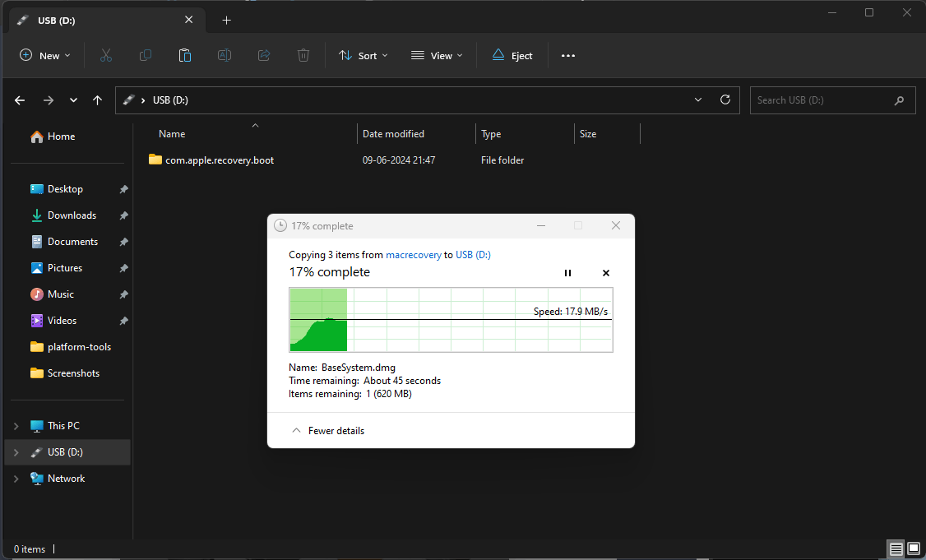Image resolution: width=926 pixels, height=560 pixels.
Task: Click the Delete trash icon
Action: click(x=303, y=56)
